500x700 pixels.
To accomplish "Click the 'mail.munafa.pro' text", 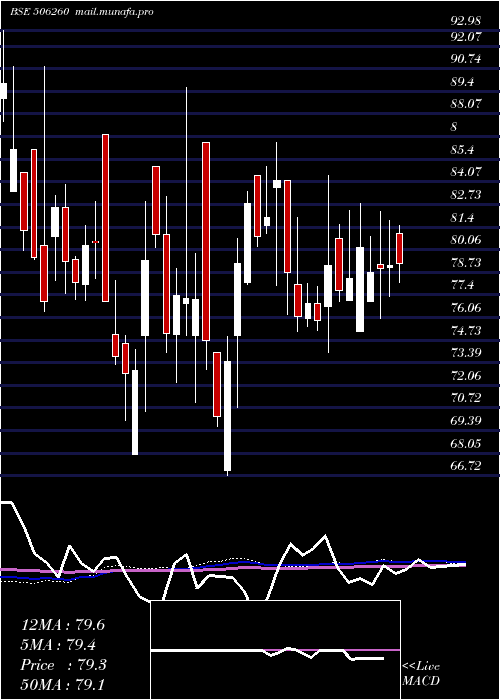I will [x=112, y=12].
